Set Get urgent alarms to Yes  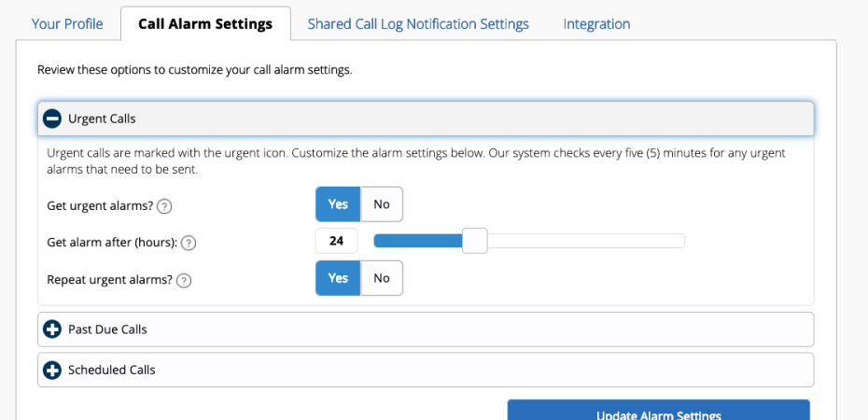pyautogui.click(x=338, y=204)
